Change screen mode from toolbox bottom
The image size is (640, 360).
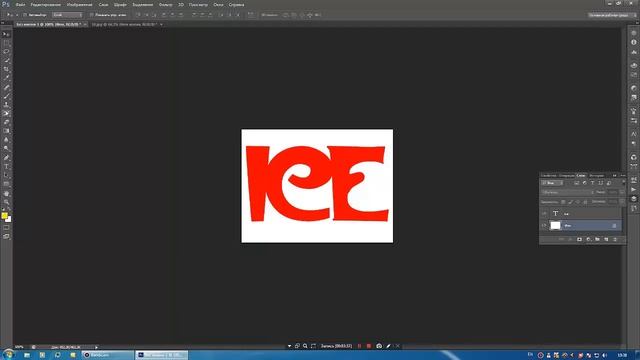coord(6,236)
